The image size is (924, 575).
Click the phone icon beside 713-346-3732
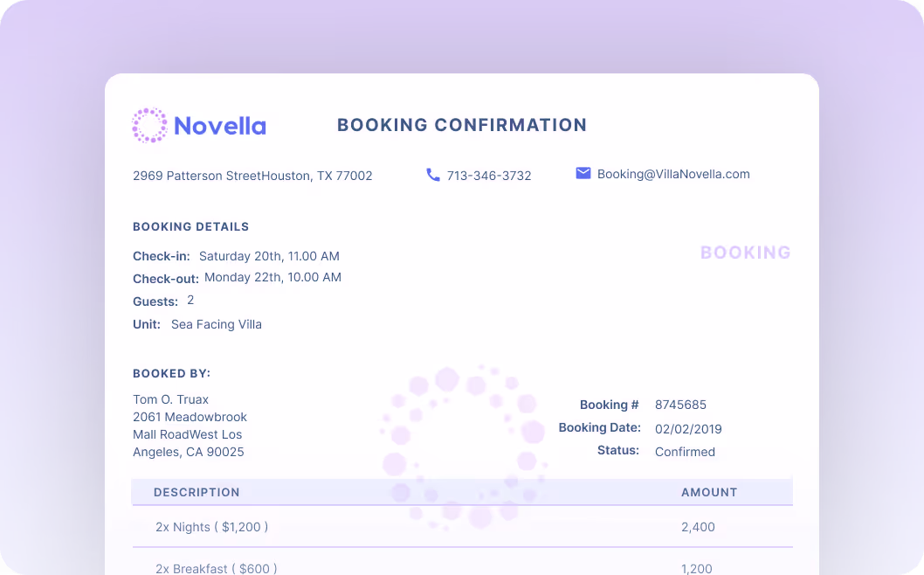433,175
